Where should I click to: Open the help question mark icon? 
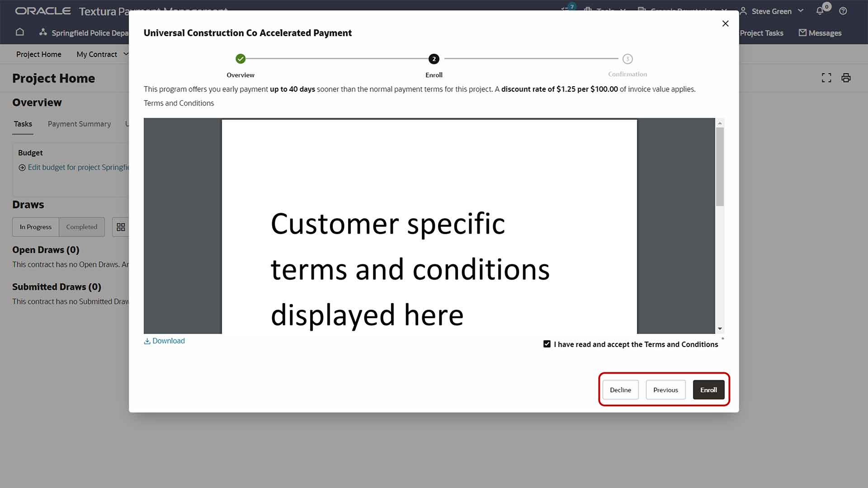click(x=843, y=11)
